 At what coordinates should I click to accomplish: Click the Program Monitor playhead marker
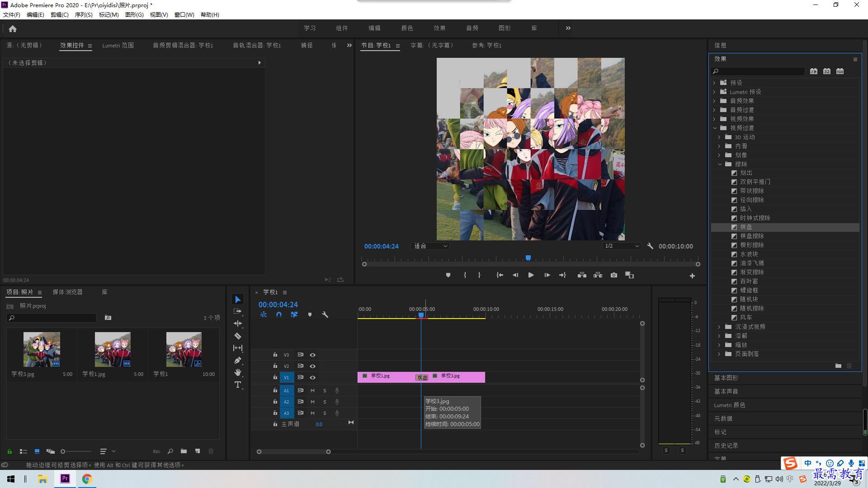(528, 258)
